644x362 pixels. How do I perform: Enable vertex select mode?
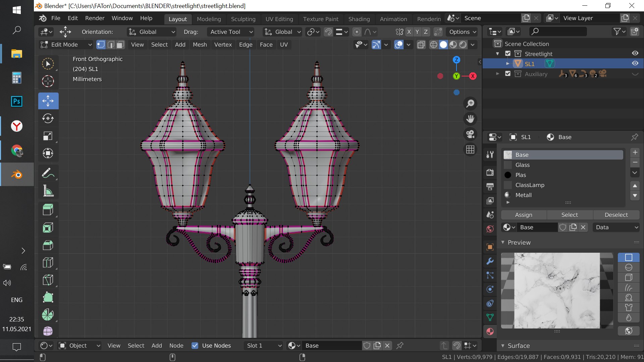click(101, 45)
